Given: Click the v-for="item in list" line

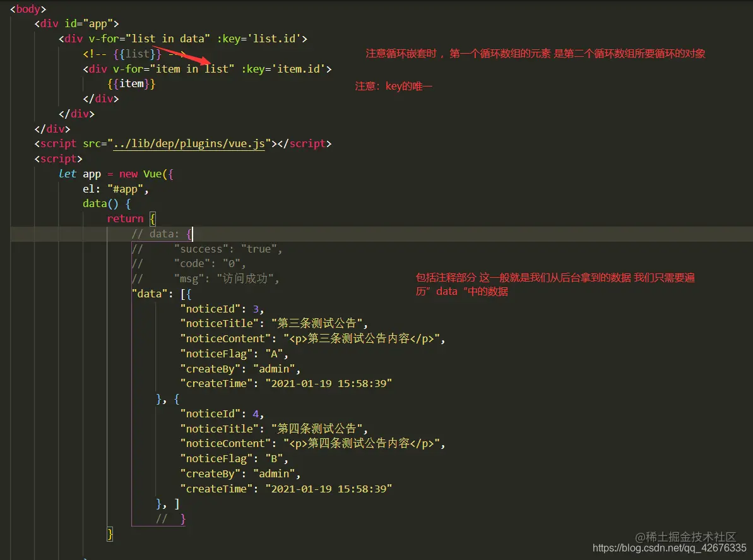Looking at the screenshot, I should [x=207, y=69].
